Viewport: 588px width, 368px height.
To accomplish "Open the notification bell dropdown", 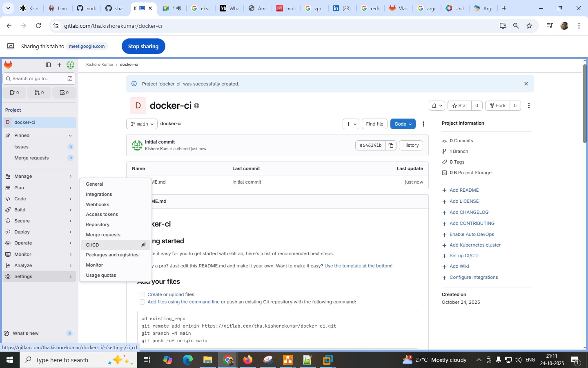I will point(436,105).
